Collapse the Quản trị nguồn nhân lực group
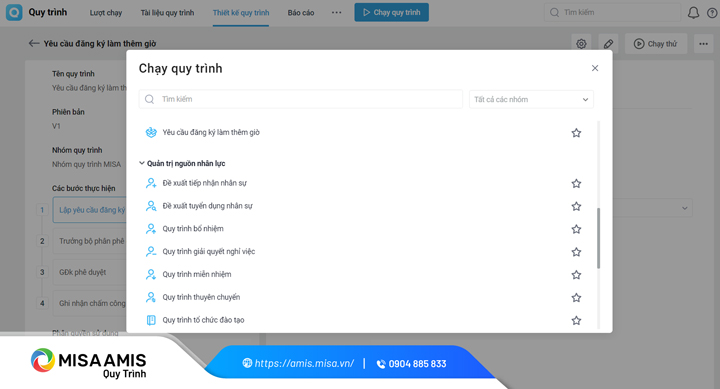This screenshot has height=389, width=720. (x=142, y=163)
